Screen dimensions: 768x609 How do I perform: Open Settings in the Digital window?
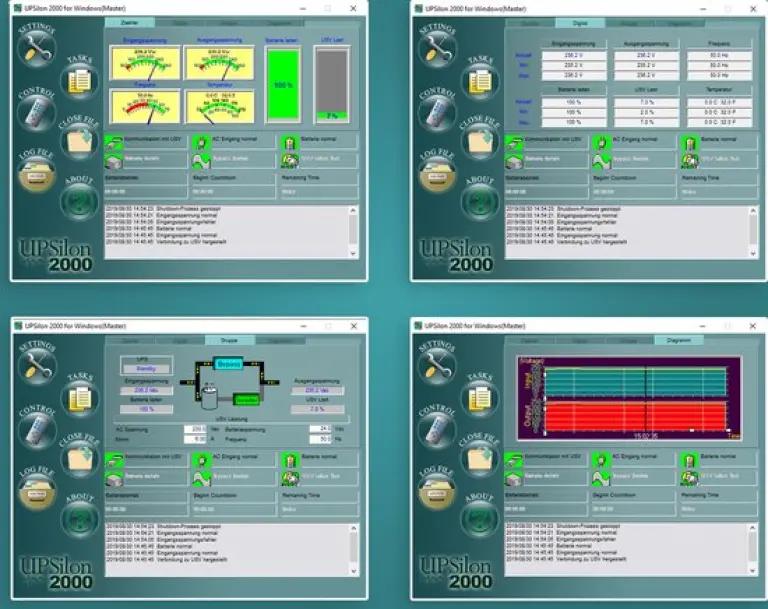pos(437,50)
